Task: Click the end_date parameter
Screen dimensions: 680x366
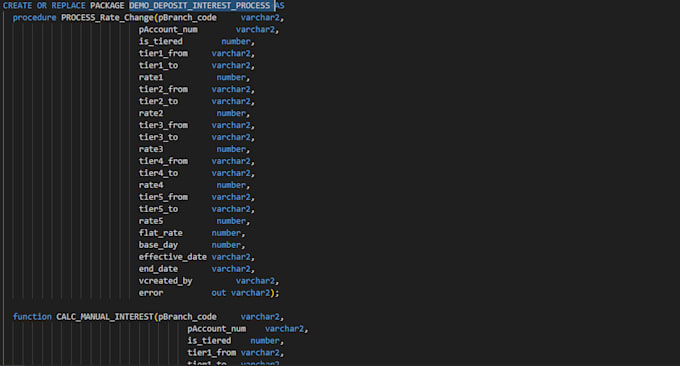Action: 158,269
